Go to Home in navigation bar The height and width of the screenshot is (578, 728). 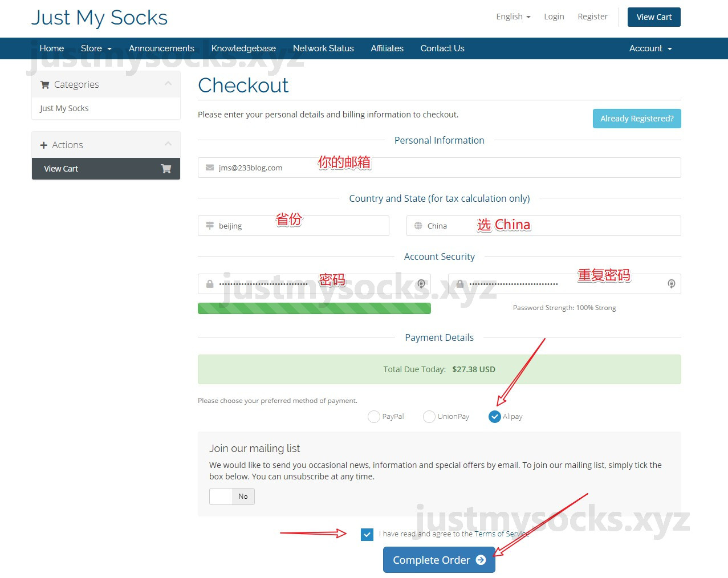point(52,48)
